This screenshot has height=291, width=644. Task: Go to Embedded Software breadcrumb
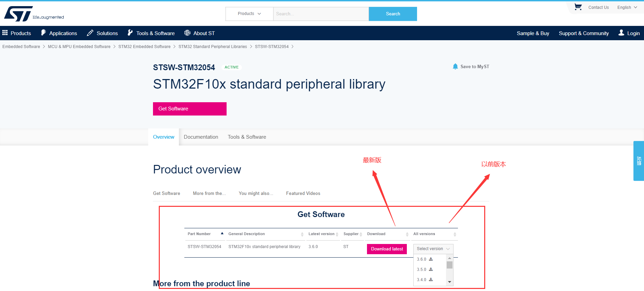21,47
